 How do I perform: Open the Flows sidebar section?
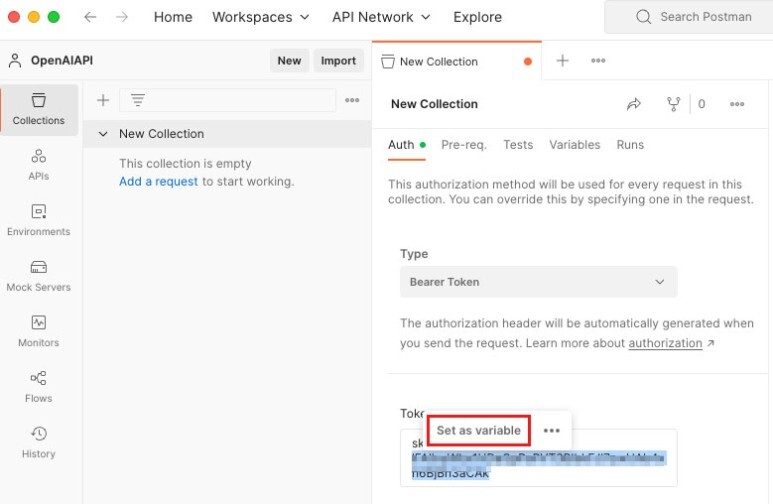[x=38, y=387]
